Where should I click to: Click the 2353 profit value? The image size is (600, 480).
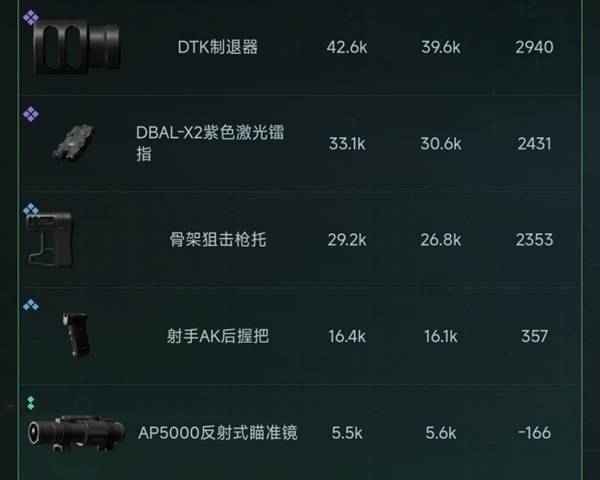534,240
